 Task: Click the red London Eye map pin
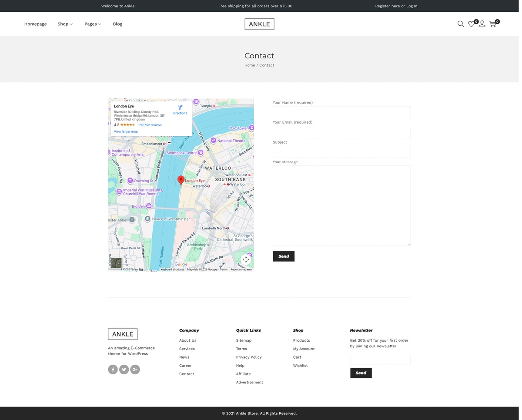tap(181, 180)
